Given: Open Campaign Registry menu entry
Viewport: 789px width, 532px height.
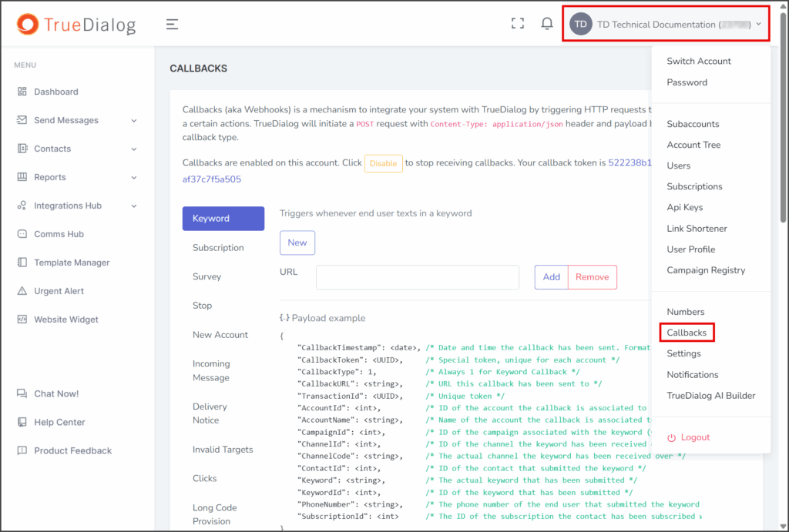Looking at the screenshot, I should (x=706, y=270).
